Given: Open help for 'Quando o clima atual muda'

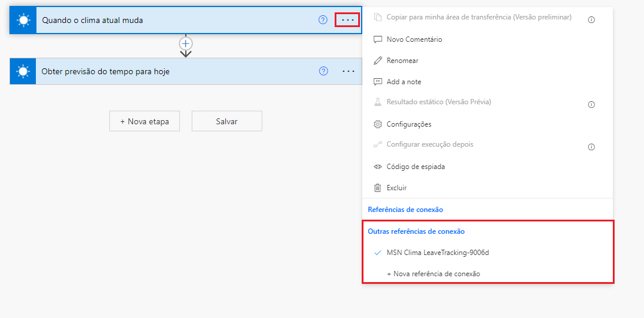Looking at the screenshot, I should coord(323,20).
